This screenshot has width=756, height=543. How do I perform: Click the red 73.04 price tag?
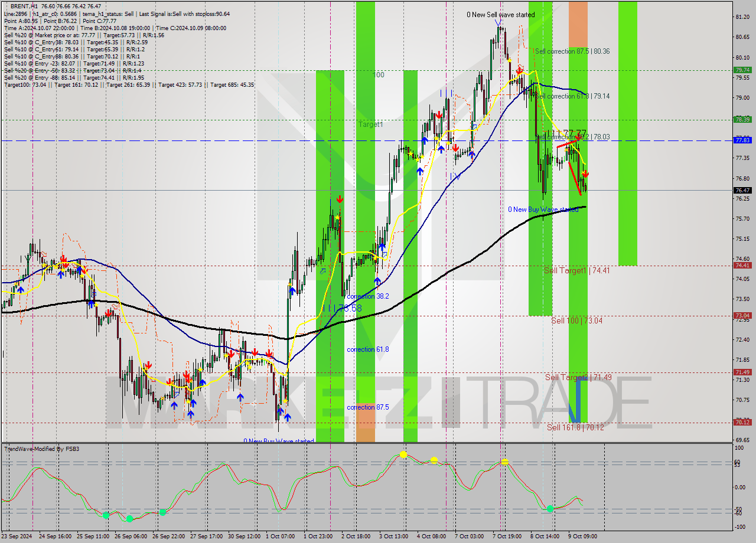click(742, 316)
